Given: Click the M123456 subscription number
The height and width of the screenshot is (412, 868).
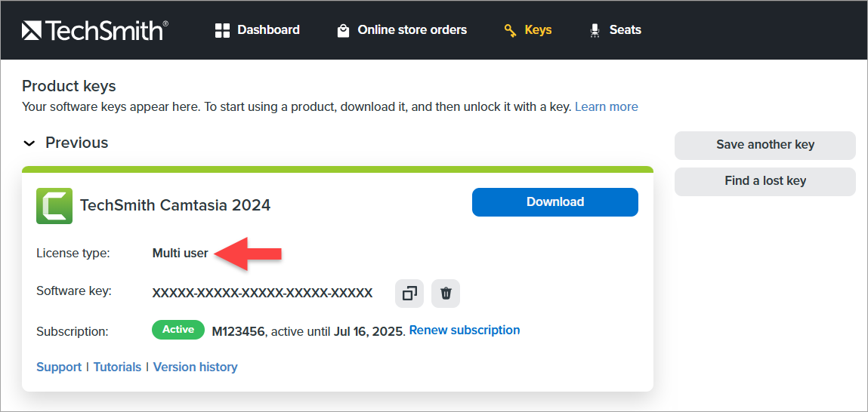Looking at the screenshot, I should tap(239, 332).
